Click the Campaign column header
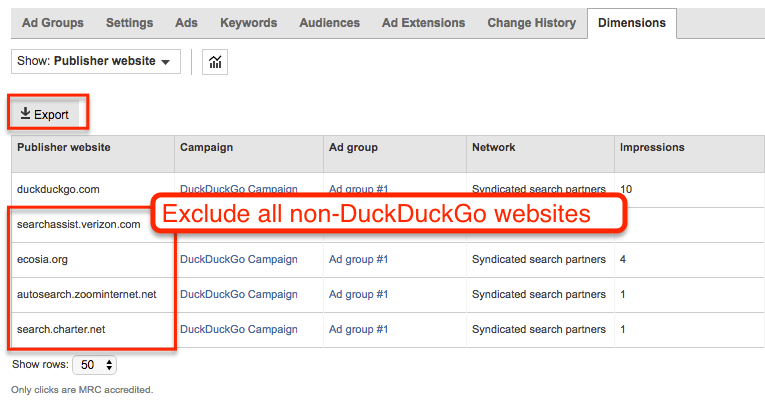The height and width of the screenshot is (403, 765). point(206,147)
